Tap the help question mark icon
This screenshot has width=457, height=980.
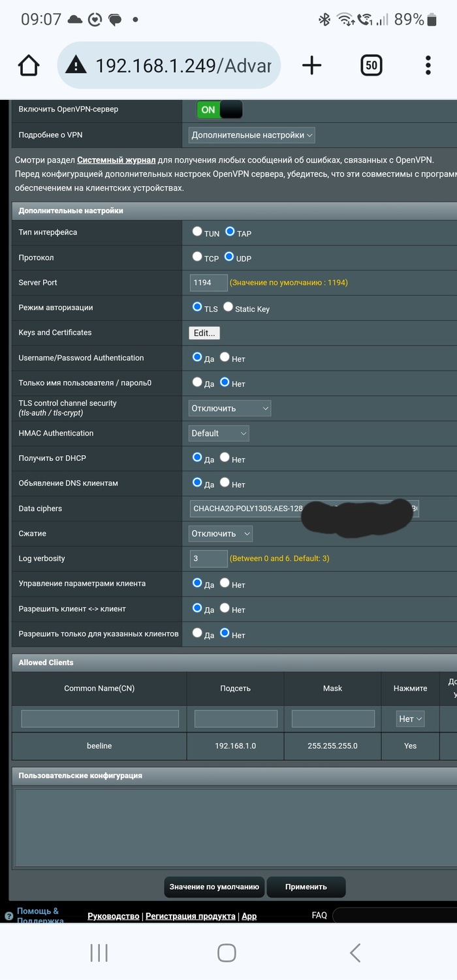tap(8, 916)
